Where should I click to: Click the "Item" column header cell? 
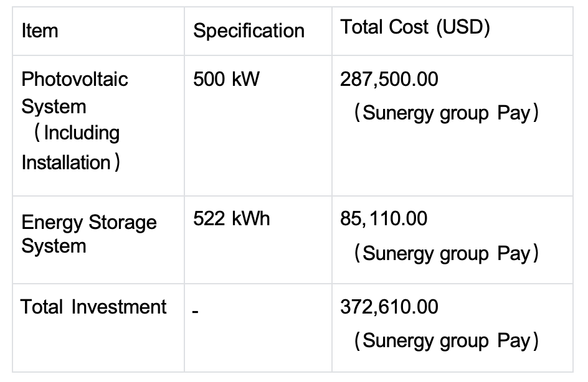(40, 31)
